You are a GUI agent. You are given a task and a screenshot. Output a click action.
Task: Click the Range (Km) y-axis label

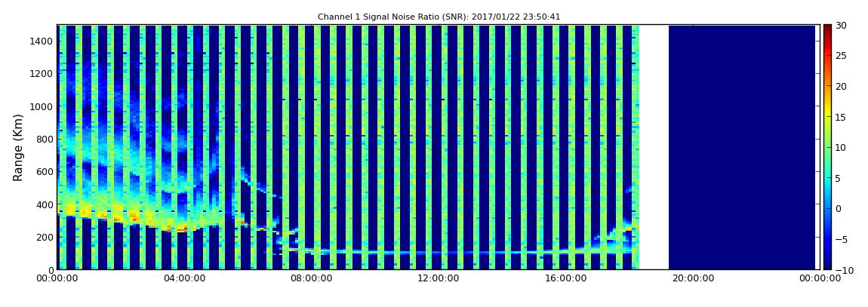(x=17, y=147)
